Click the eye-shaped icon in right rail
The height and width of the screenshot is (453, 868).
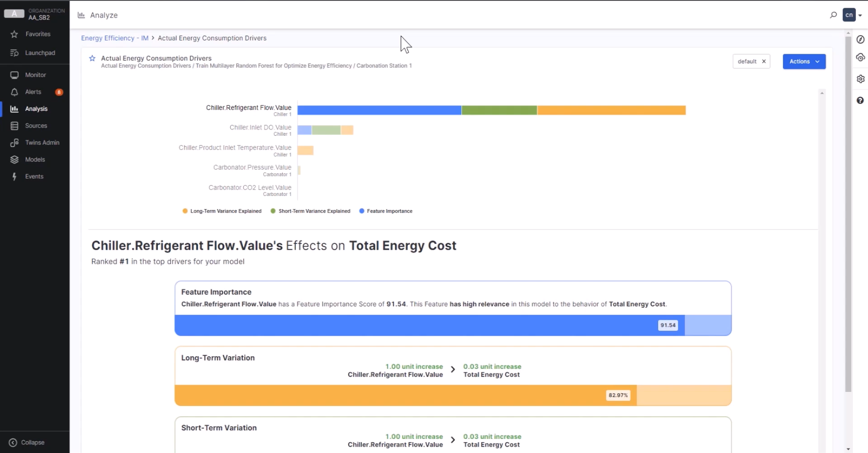tap(860, 57)
